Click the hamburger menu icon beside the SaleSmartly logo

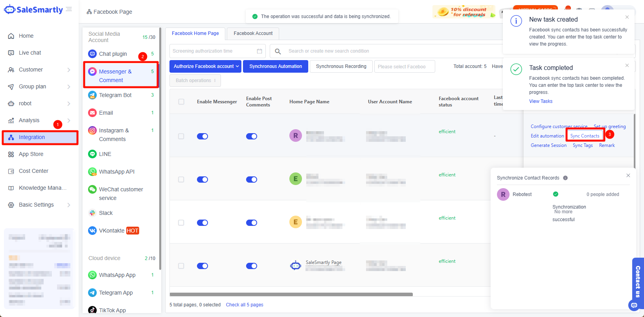tap(69, 9)
